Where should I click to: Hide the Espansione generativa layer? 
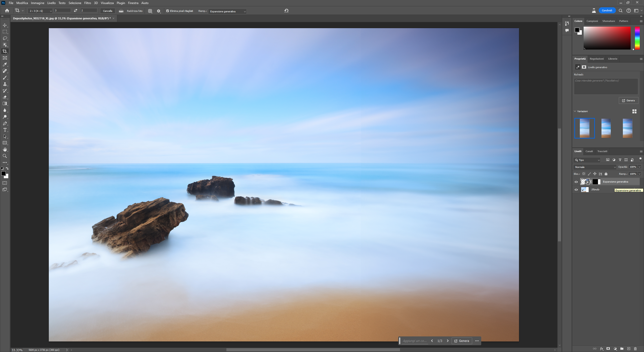click(x=576, y=182)
